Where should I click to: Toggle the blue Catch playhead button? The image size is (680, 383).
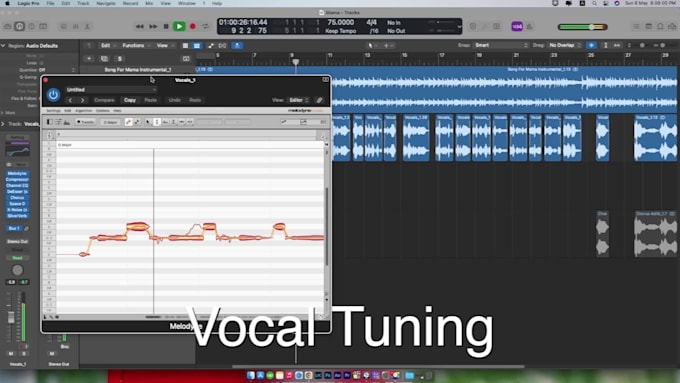(x=237, y=46)
